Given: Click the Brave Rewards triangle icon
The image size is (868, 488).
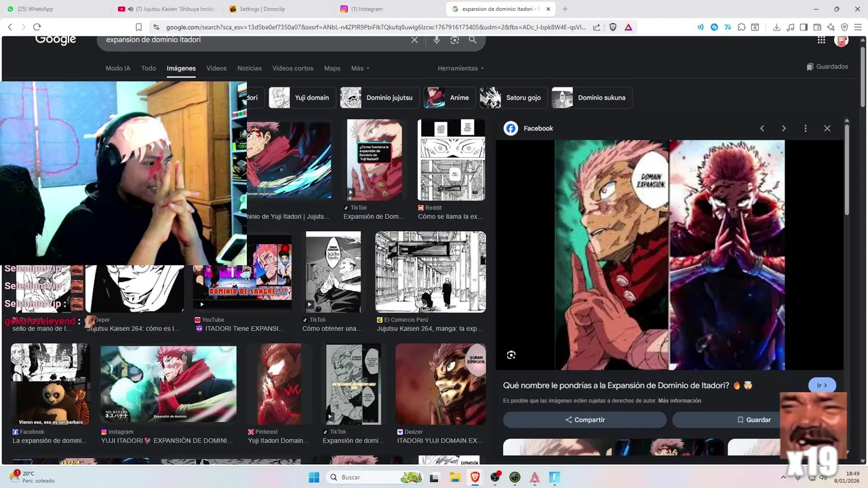Looking at the screenshot, I should (x=629, y=27).
